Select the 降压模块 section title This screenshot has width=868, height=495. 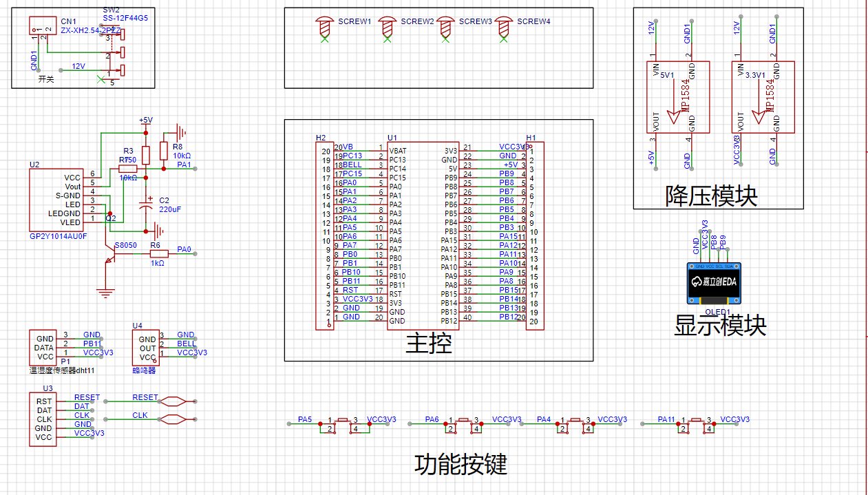point(711,196)
